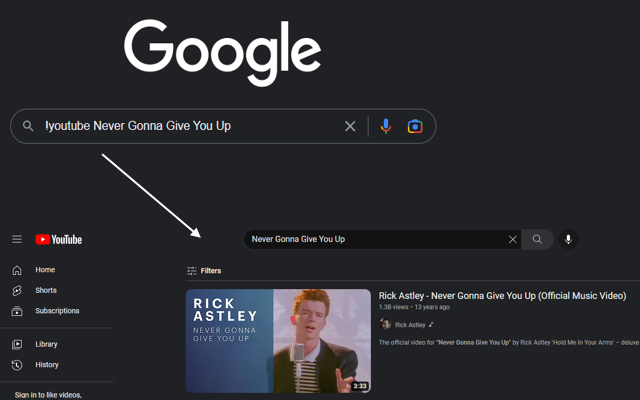640x400 pixels.
Task: Open Home in YouTube sidebar
Action: point(45,270)
